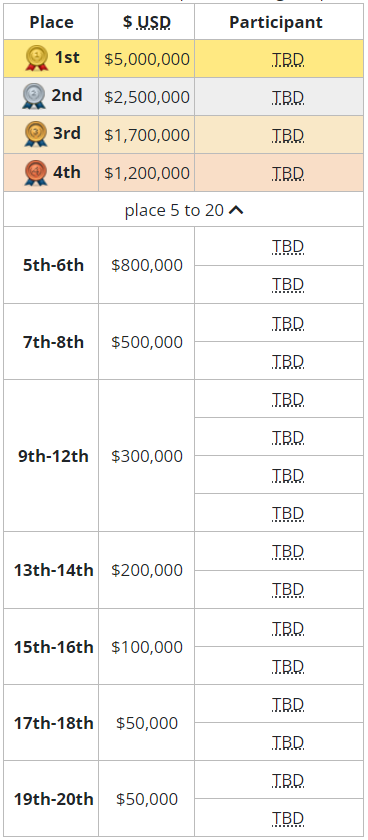Click the Place column header
368x840 pixels.
(x=51, y=22)
